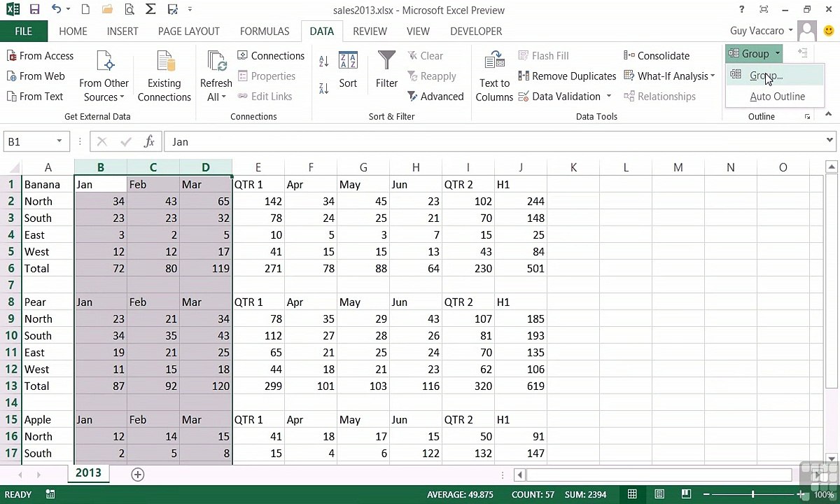Image resolution: width=840 pixels, height=504 pixels.
Task: Open the Connections list
Action: pos(271,56)
